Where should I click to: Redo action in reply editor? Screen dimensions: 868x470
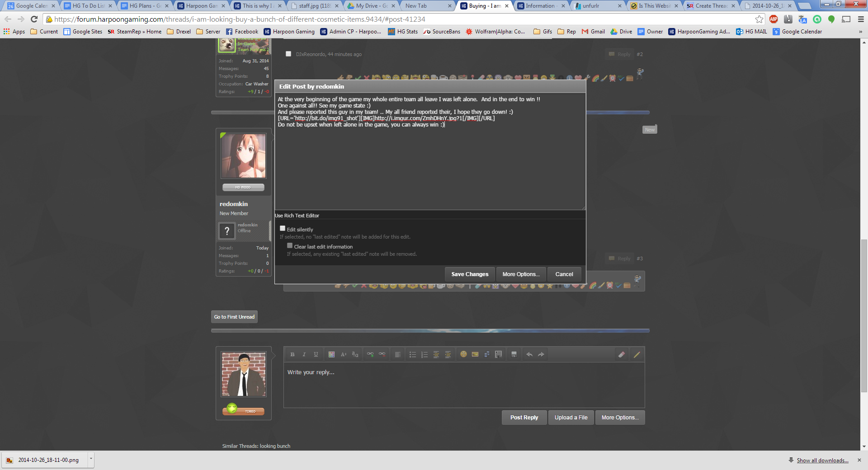[541, 355]
